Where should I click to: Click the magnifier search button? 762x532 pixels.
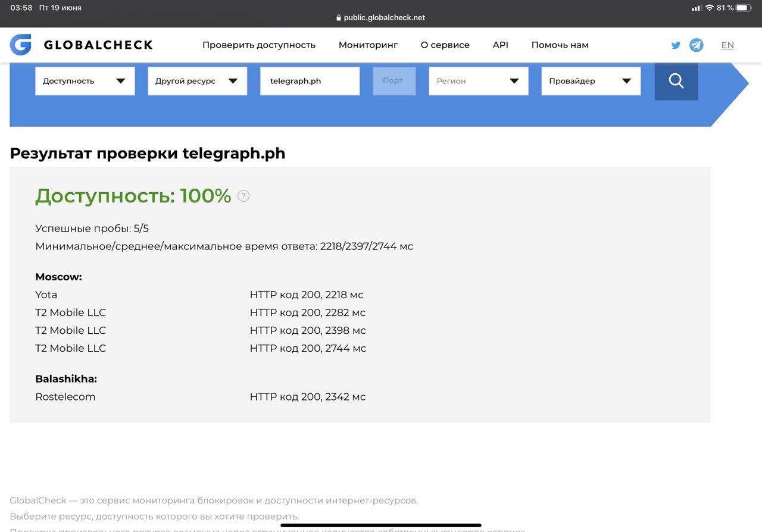tap(676, 81)
